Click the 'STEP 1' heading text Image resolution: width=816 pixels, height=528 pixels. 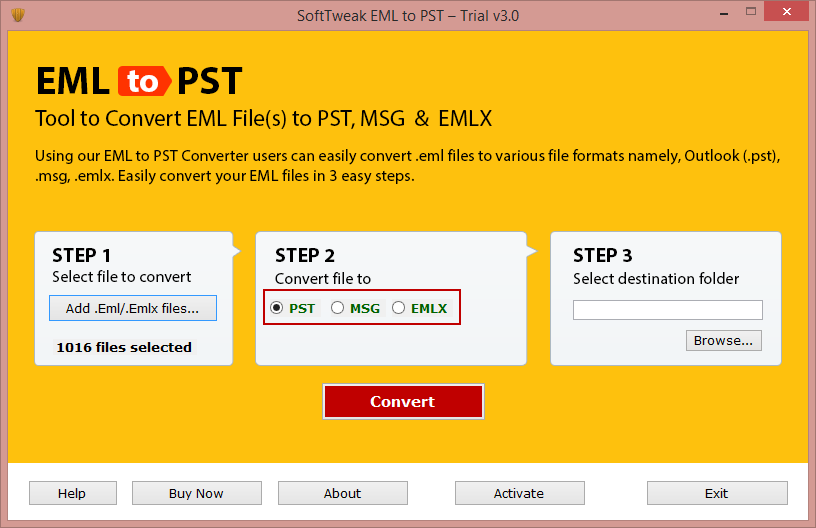pos(81,255)
